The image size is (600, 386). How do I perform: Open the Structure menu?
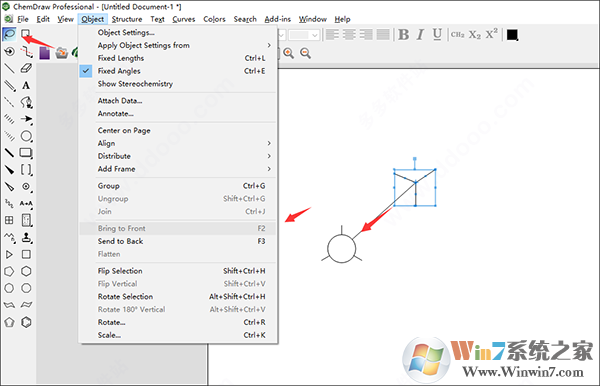coord(127,19)
